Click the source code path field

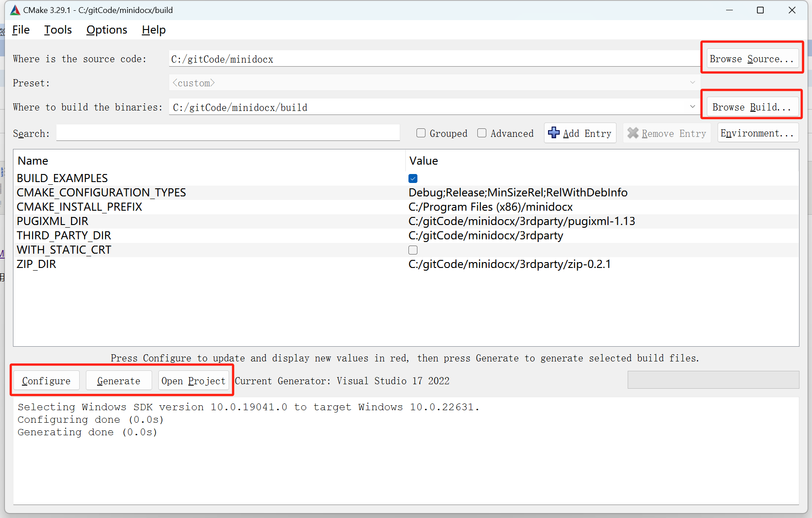[x=435, y=59]
